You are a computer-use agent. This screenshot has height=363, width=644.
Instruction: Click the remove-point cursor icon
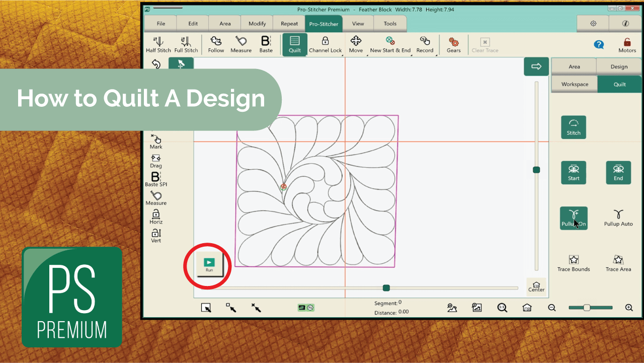(x=256, y=308)
